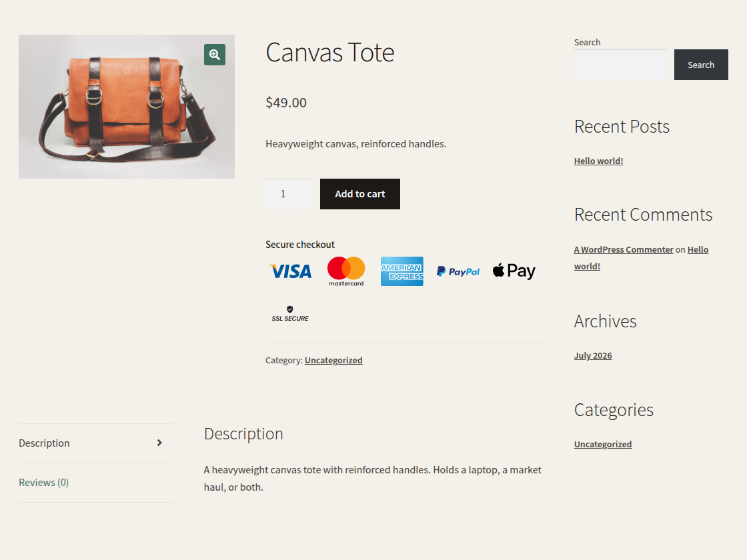Click the Secure checkout label
The height and width of the screenshot is (560, 747).
coord(300,245)
